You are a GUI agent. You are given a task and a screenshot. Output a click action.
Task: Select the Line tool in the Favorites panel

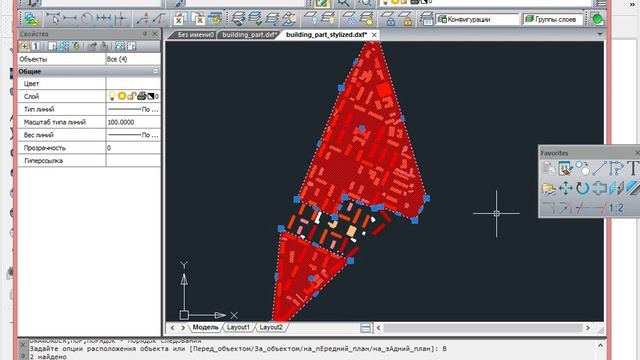tap(599, 168)
